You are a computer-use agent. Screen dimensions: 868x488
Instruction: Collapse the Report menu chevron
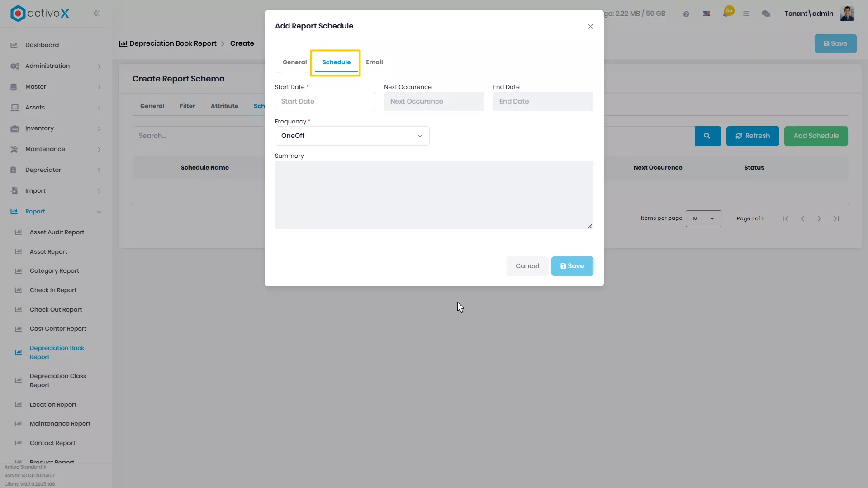[x=99, y=212]
